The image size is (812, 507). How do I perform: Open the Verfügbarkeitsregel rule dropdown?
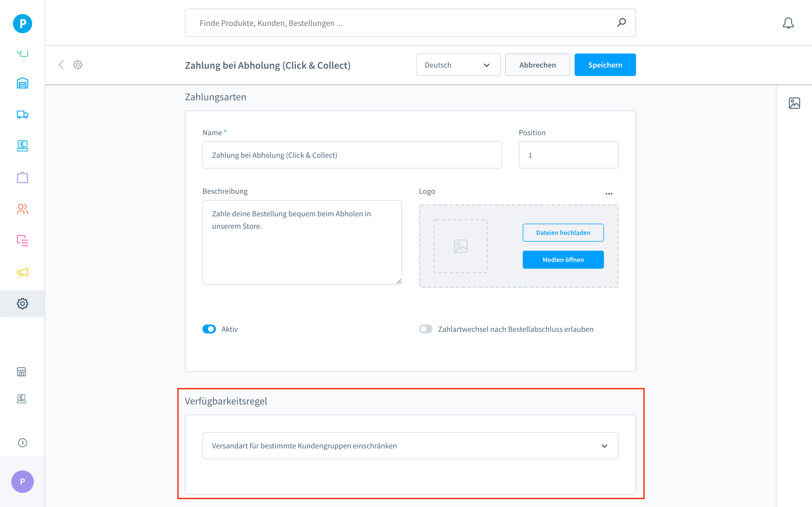point(410,446)
